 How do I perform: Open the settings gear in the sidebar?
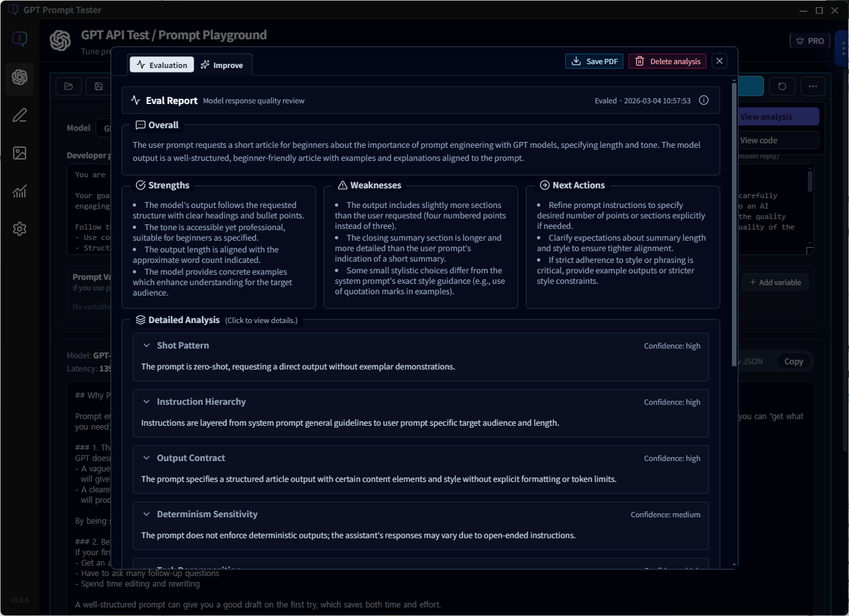point(19,228)
